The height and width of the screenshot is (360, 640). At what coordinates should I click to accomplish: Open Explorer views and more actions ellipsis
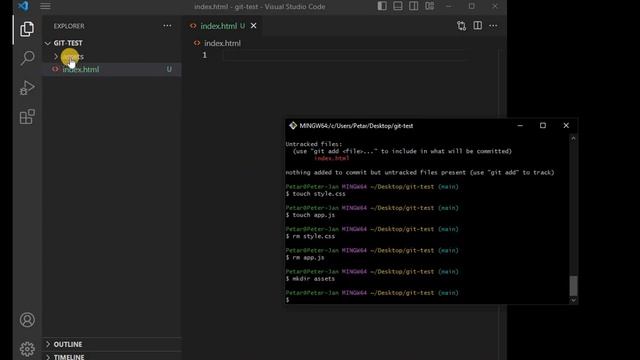(167, 26)
